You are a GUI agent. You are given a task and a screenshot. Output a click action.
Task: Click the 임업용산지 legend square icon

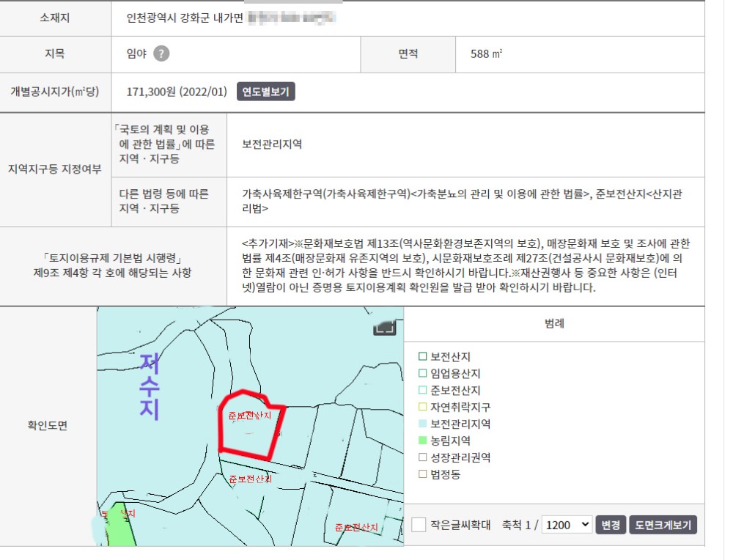click(422, 374)
